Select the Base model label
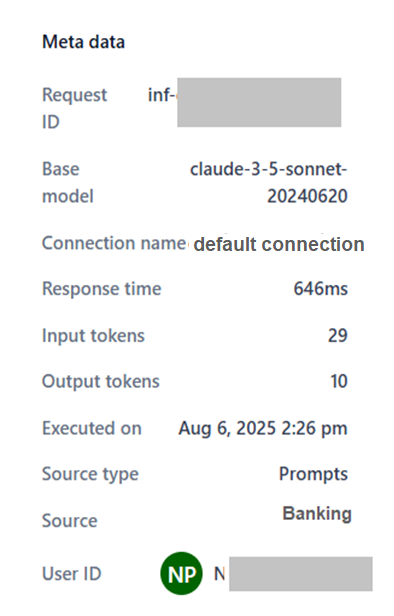 pos(68,183)
